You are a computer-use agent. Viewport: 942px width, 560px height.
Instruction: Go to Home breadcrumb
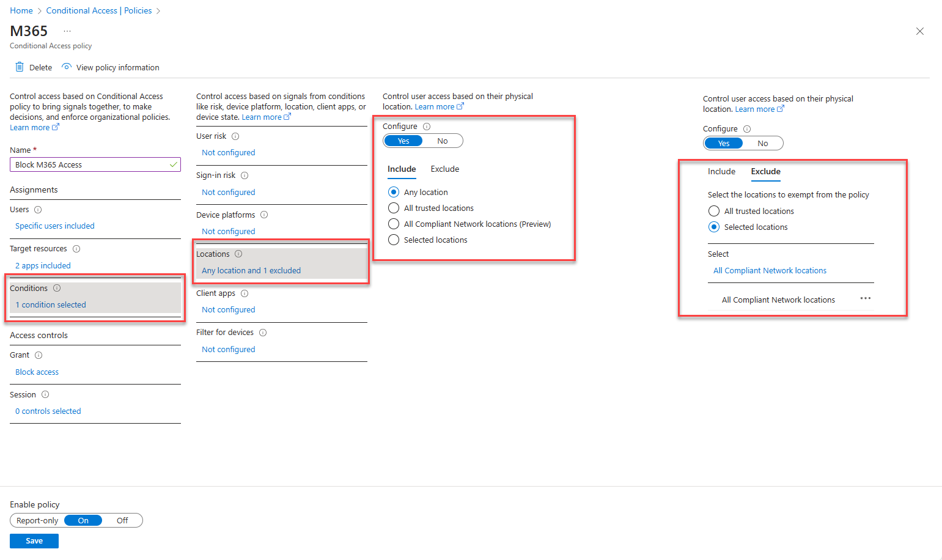[21, 11]
